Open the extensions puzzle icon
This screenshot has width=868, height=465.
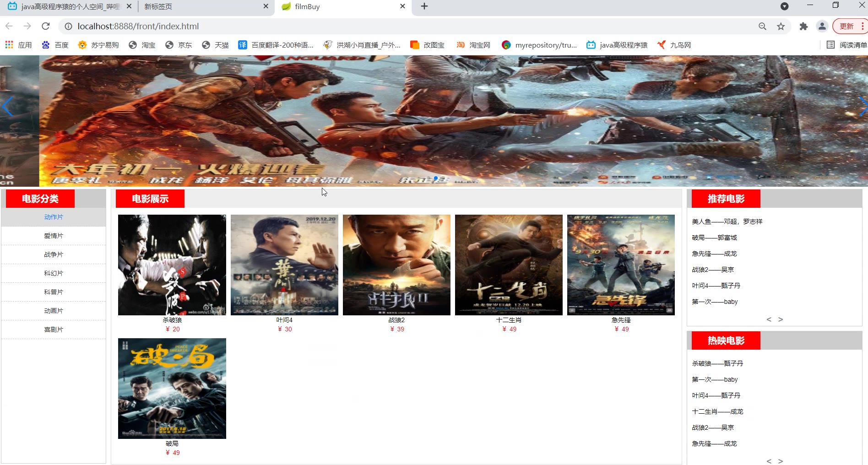803,27
